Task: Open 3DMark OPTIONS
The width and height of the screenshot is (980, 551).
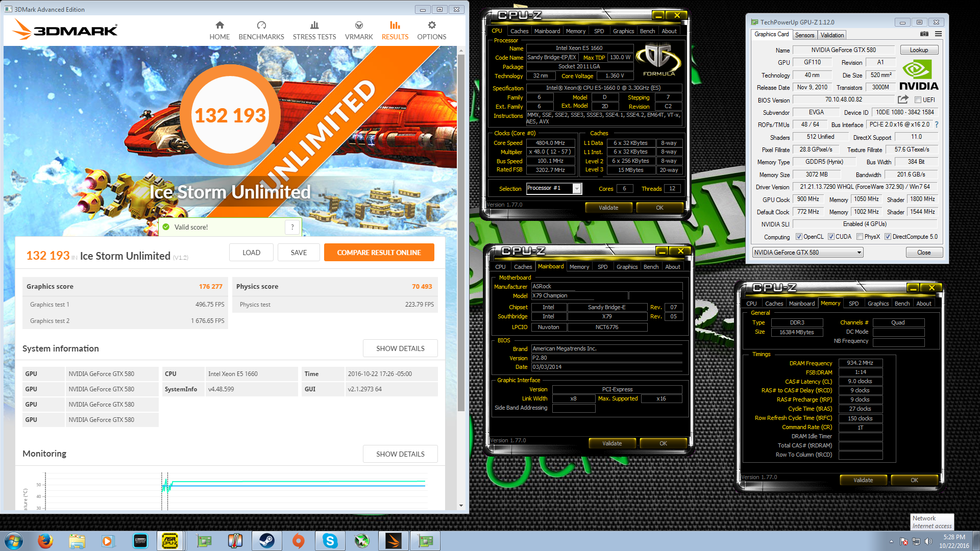Action: pyautogui.click(x=432, y=31)
